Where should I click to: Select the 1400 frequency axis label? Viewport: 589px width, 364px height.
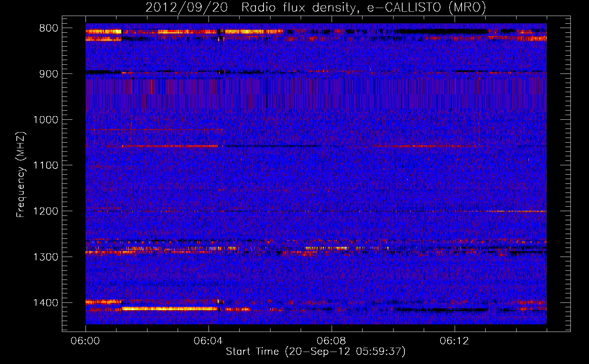(x=46, y=303)
